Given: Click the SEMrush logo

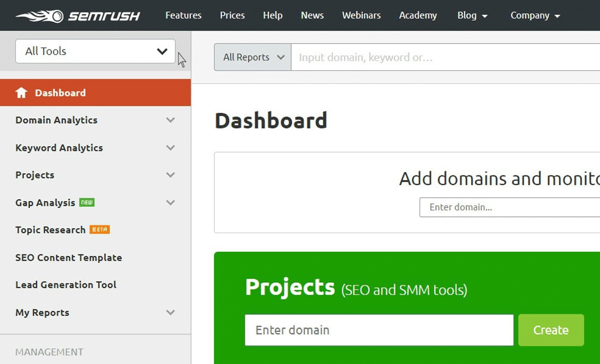Looking at the screenshot, I should (78, 16).
